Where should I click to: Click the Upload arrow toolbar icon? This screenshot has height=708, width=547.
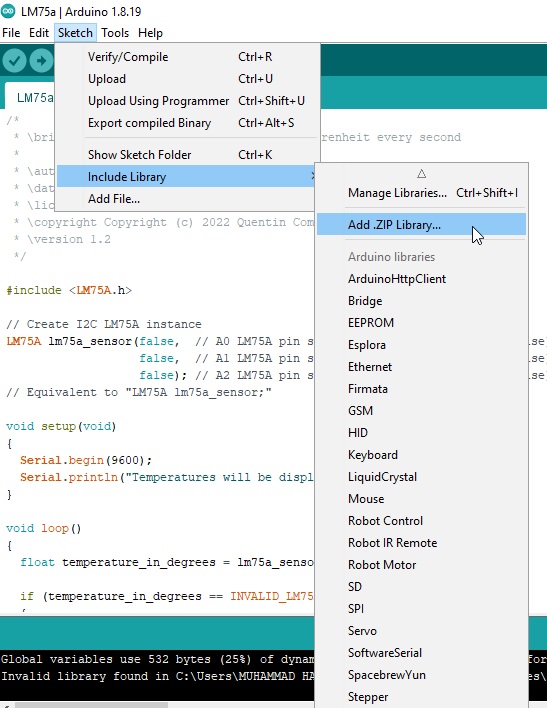point(41,61)
